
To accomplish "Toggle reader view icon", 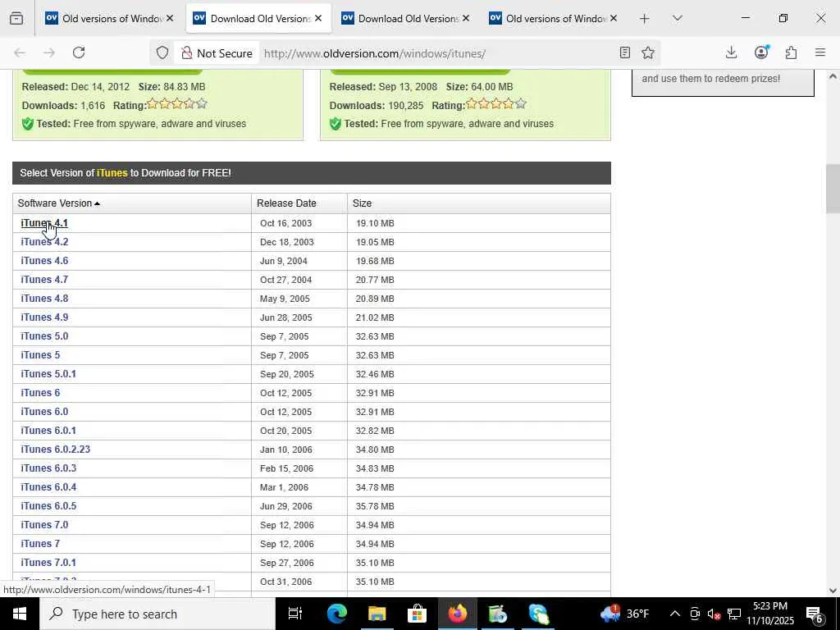I will tap(624, 52).
